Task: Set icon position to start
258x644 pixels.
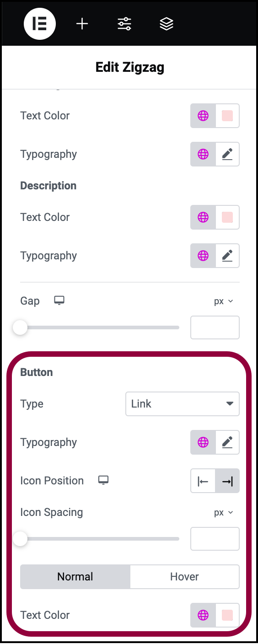Action: tap(203, 481)
